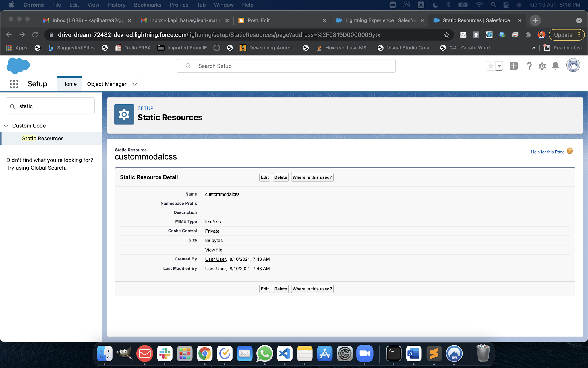
Task: Open the Bookmarks menu in the menu bar
Action: pos(148,5)
